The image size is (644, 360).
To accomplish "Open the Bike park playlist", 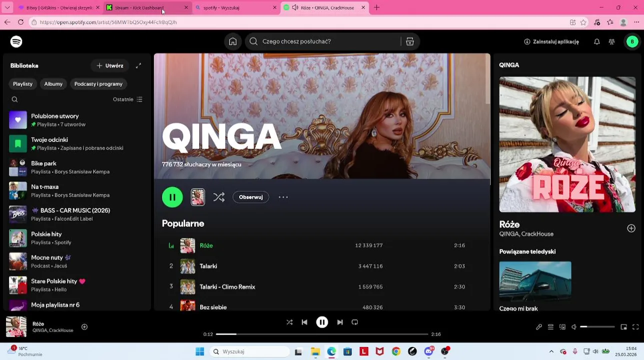I will [x=78, y=167].
